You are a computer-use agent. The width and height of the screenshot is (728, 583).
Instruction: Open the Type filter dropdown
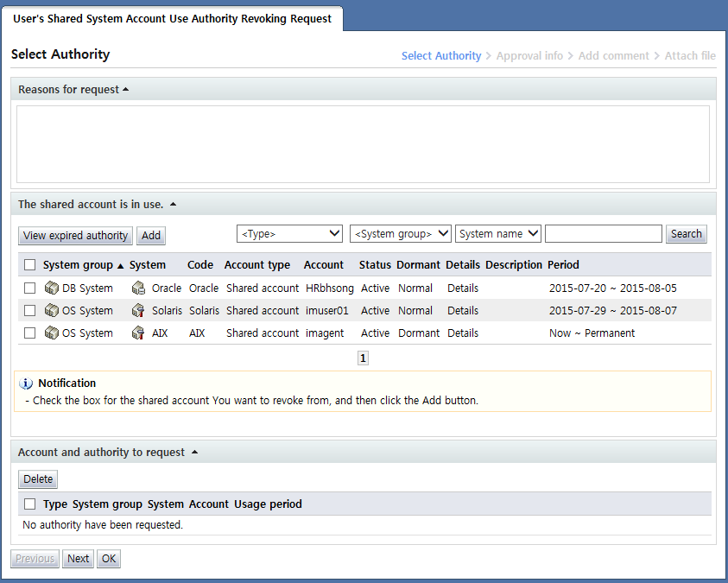click(x=290, y=234)
